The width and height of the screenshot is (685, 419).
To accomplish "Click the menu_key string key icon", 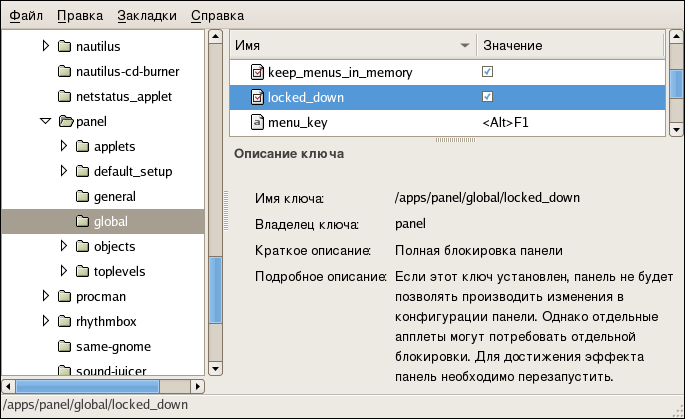I will [x=257, y=123].
